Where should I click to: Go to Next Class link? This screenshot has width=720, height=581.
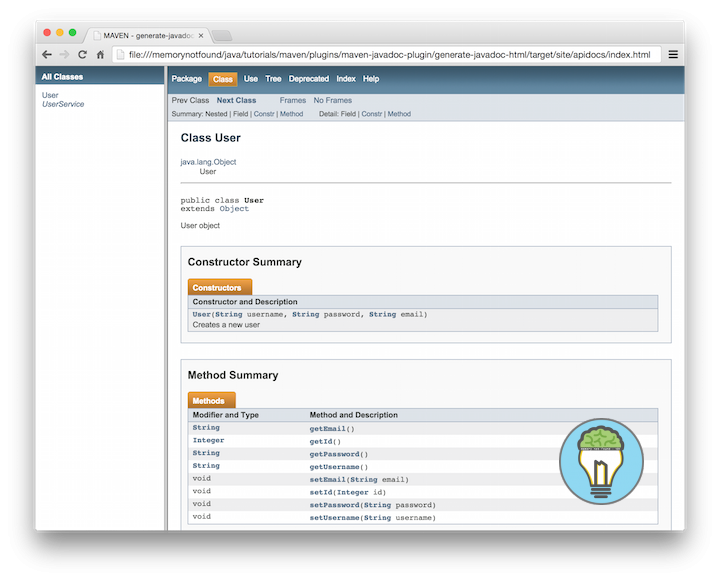point(236,100)
